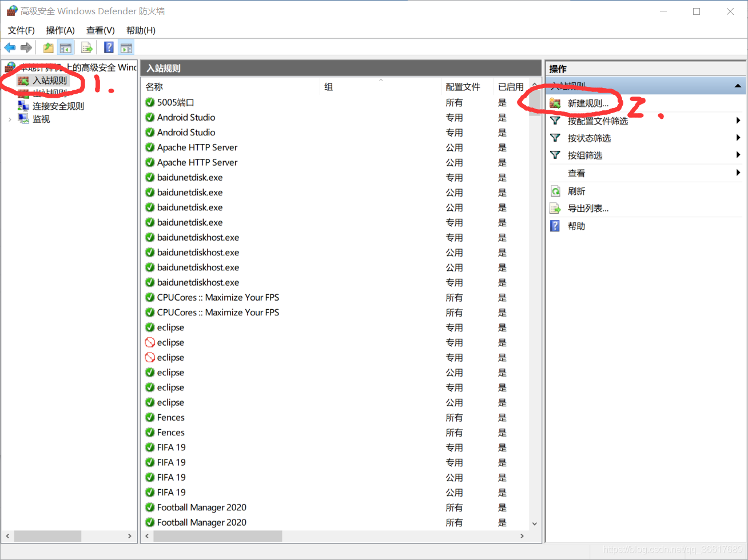Click the help icon beside 帮助 in actions
Image resolution: width=748 pixels, height=560 pixels.
555,226
